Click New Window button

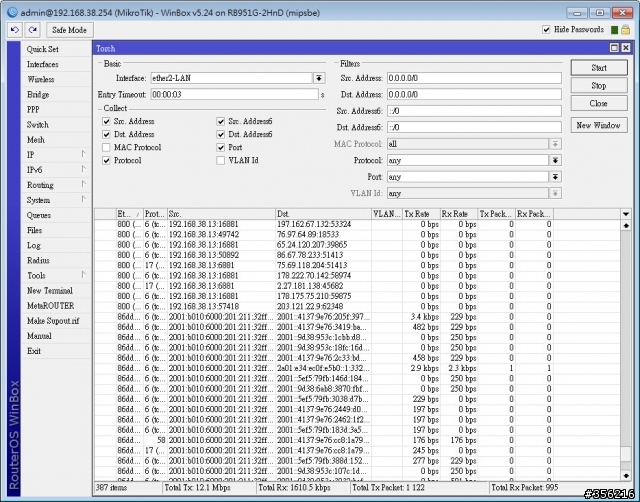pyautogui.click(x=599, y=125)
